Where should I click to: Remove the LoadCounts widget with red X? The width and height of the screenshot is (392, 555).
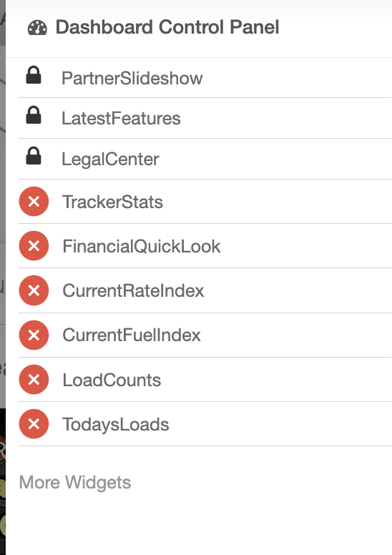pos(34,380)
